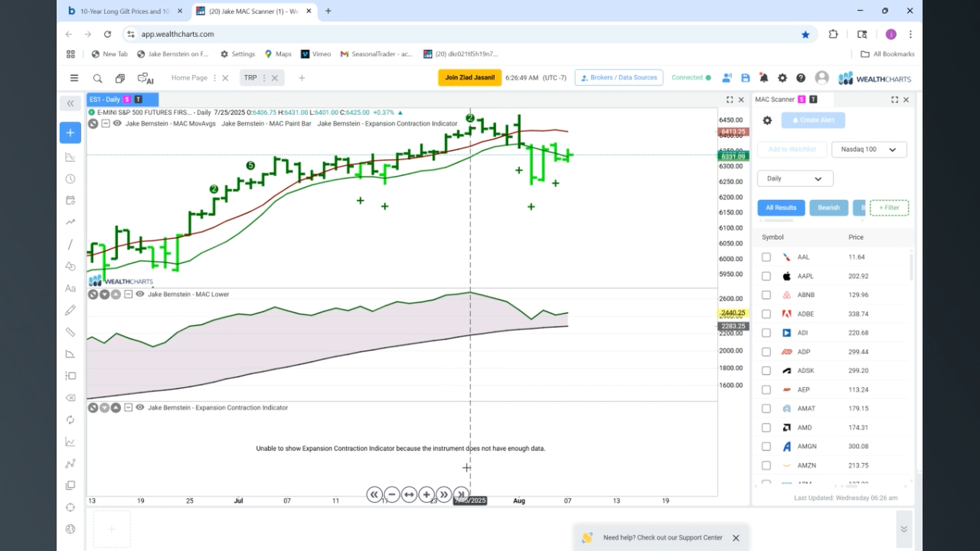Open MAC Scanner settings gear
Viewport: 980px width, 551px height.
(x=767, y=120)
